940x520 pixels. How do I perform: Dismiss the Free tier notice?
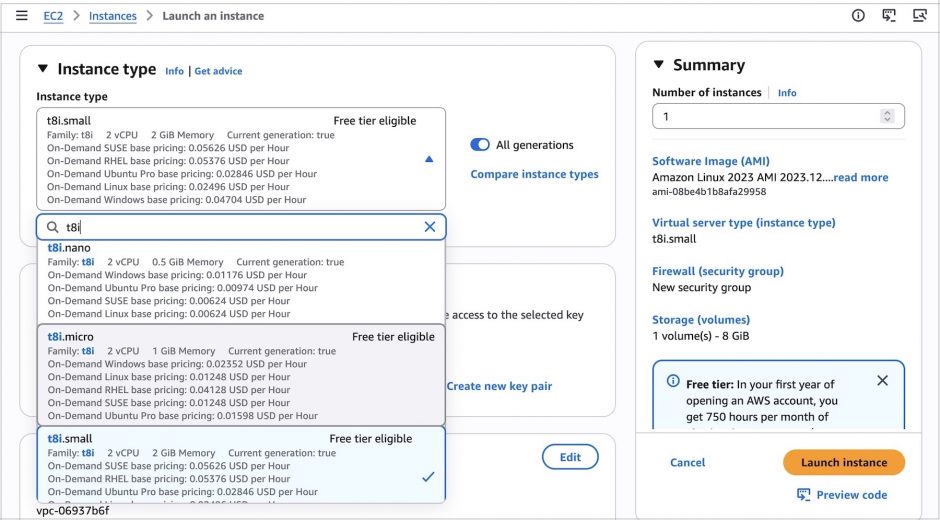(882, 380)
